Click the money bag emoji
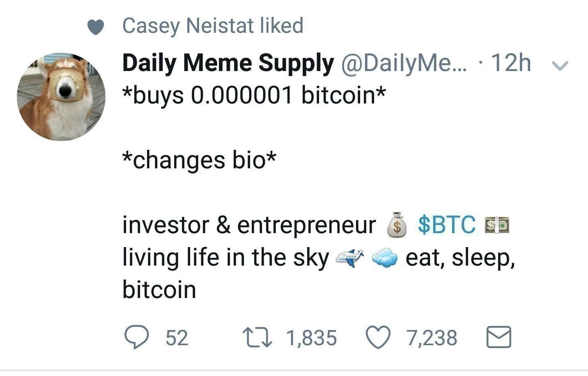 (x=397, y=225)
